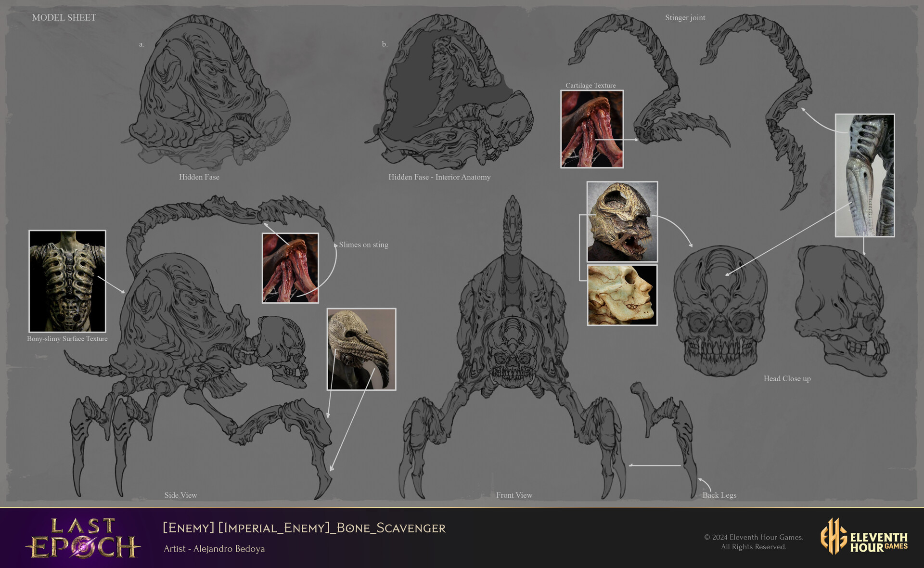Screen dimensions: 924x568
Task: Click the Slimes on sting reference photo
Action: coord(290,268)
